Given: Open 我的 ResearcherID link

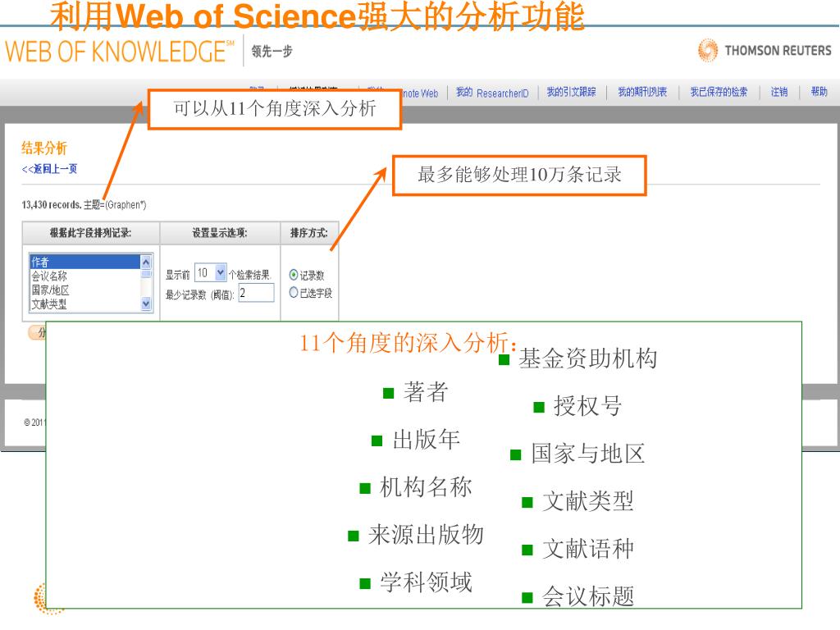Looking at the screenshot, I should coord(492,93).
